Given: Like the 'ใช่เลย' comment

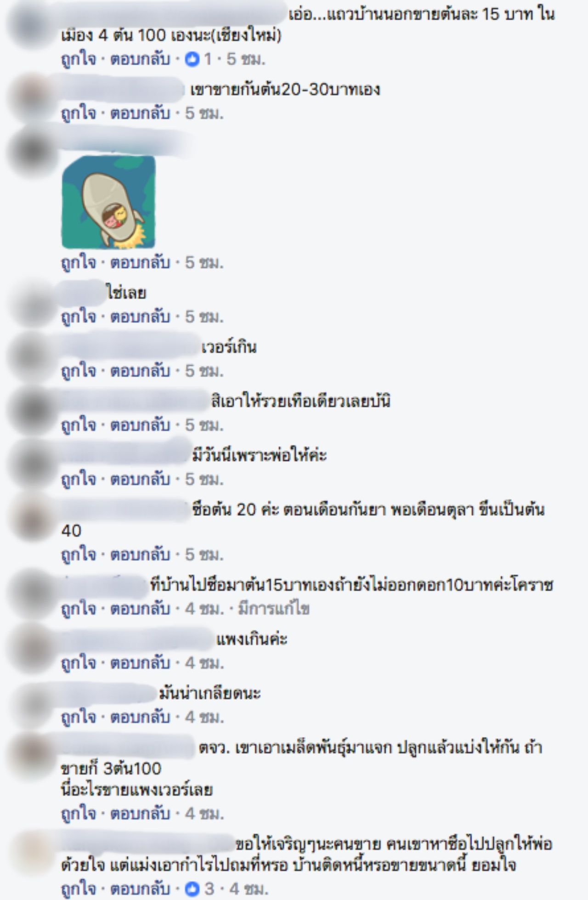Looking at the screenshot, I should 79,317.
